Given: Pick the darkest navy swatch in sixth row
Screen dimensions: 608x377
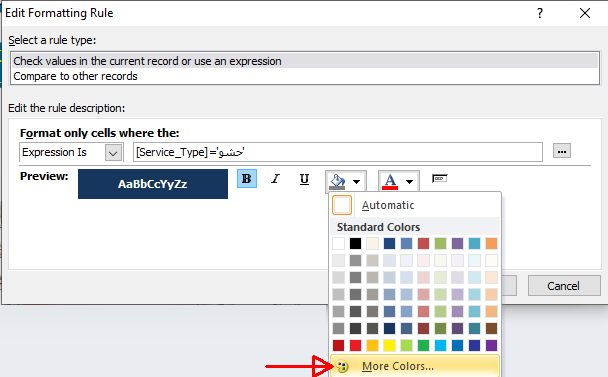Looking at the screenshot, I should pyautogui.click(x=389, y=329).
